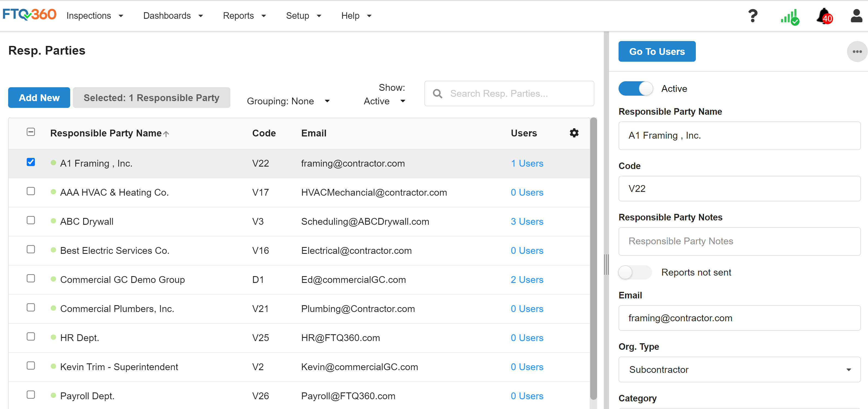The image size is (868, 409).
Task: Open the Show Active filter dropdown
Action: [x=384, y=101]
